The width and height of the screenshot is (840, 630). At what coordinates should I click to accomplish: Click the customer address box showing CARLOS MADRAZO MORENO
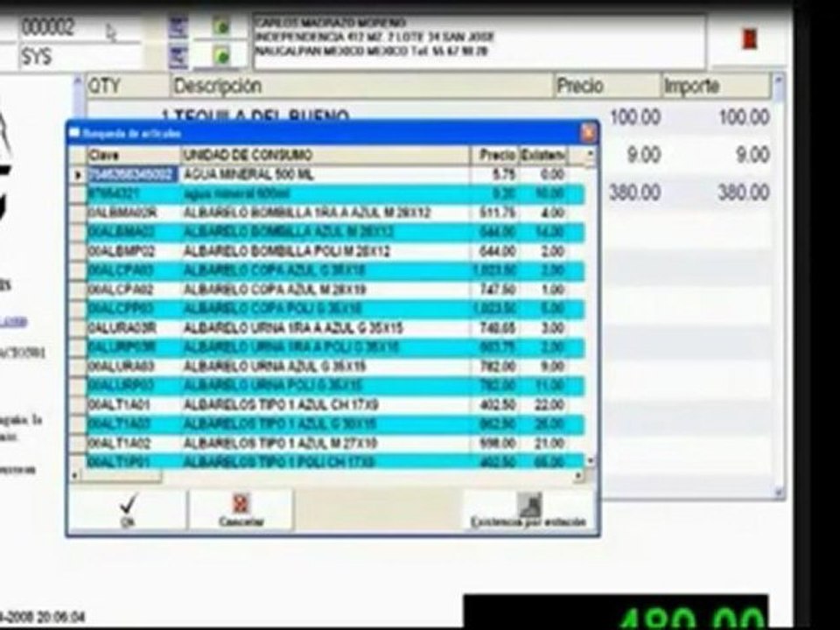click(479, 42)
